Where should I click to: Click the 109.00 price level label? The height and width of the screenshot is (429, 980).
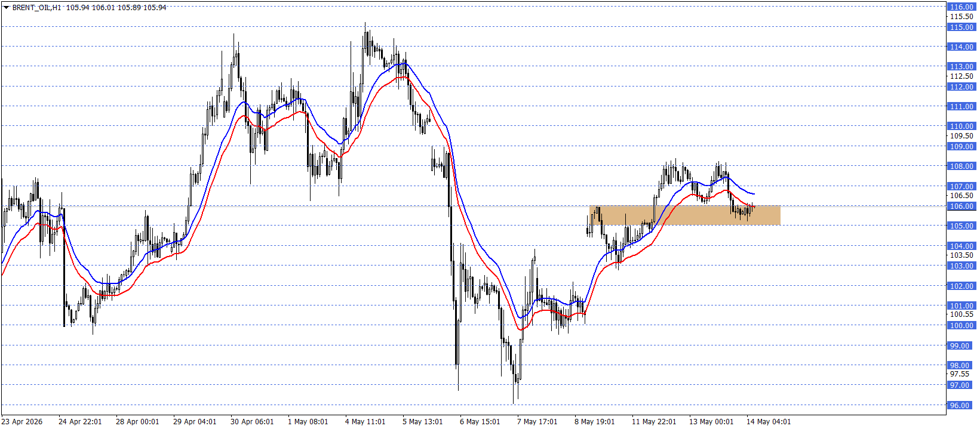coord(961,146)
